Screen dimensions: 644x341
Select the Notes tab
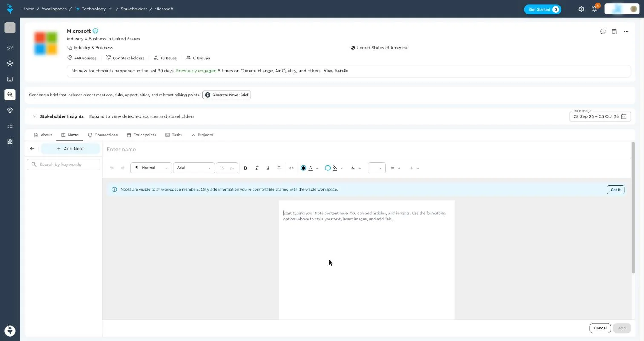(70, 135)
